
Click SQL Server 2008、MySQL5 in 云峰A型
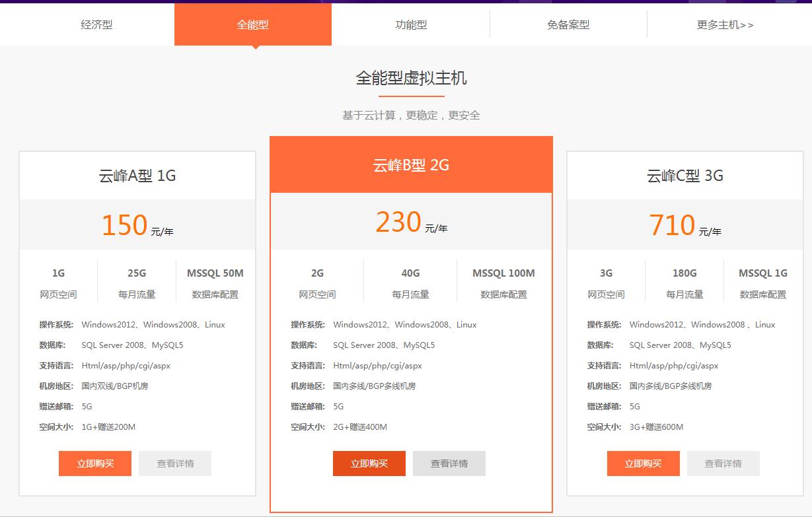coord(132,345)
